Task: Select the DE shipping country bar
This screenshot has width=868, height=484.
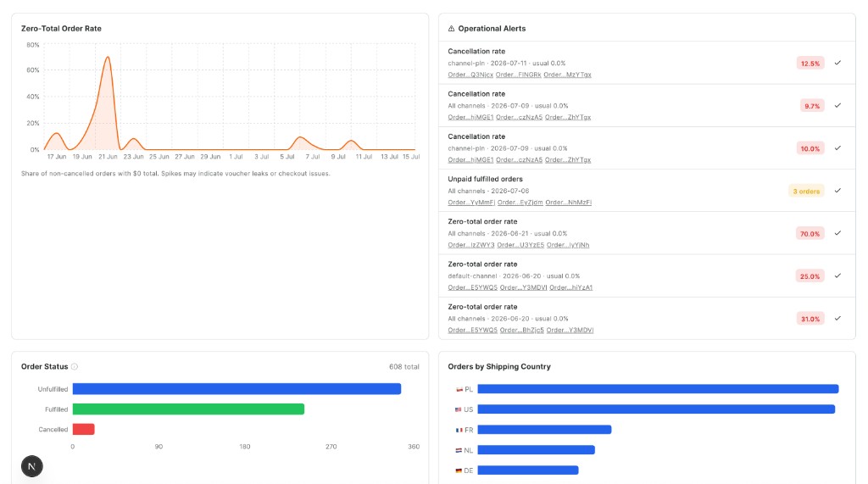Action: pyautogui.click(x=528, y=470)
